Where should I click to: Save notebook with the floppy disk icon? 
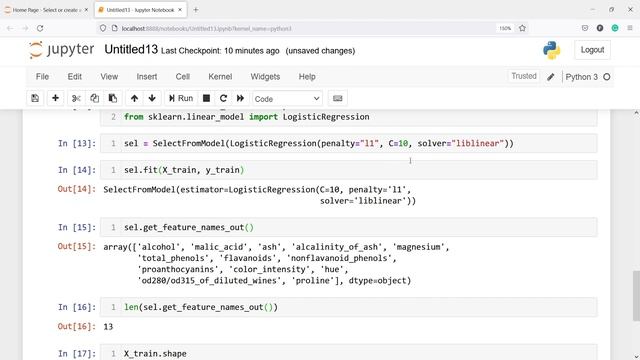point(35,98)
